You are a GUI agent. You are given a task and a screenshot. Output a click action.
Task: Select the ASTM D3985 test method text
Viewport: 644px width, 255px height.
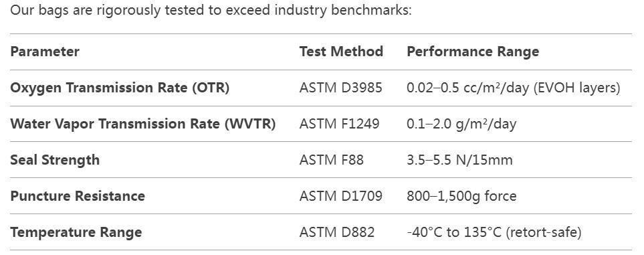coord(340,88)
